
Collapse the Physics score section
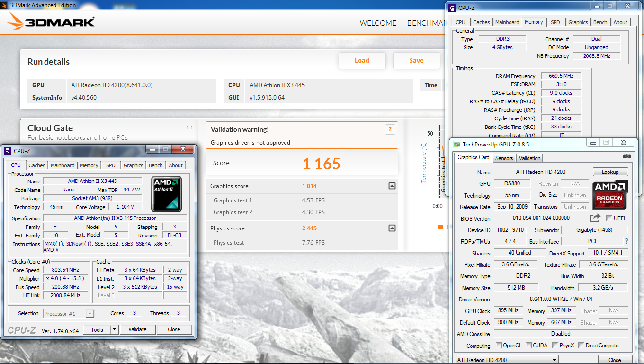tap(392, 228)
